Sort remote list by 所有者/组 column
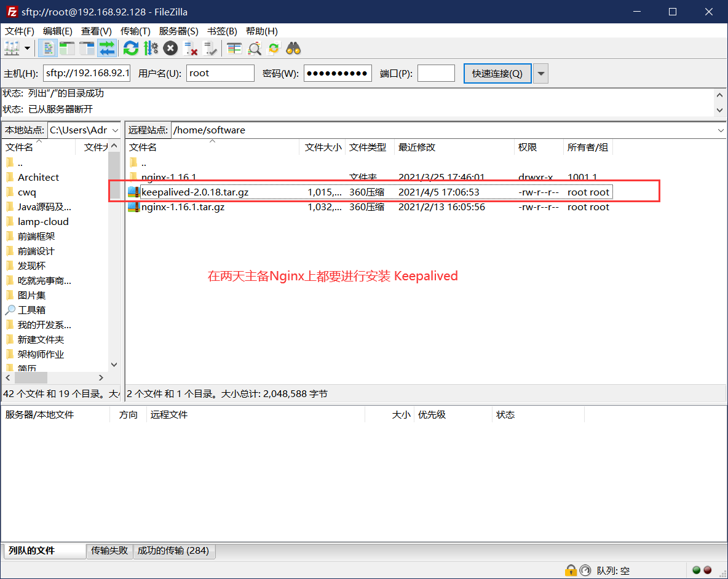Screen dimensions: 728x579 pyautogui.click(x=588, y=147)
